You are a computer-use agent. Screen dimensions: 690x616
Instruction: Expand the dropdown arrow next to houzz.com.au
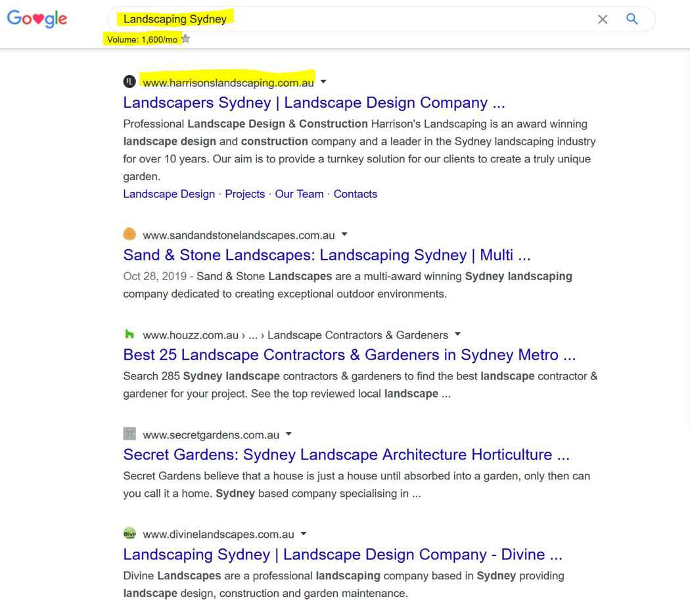[457, 334]
